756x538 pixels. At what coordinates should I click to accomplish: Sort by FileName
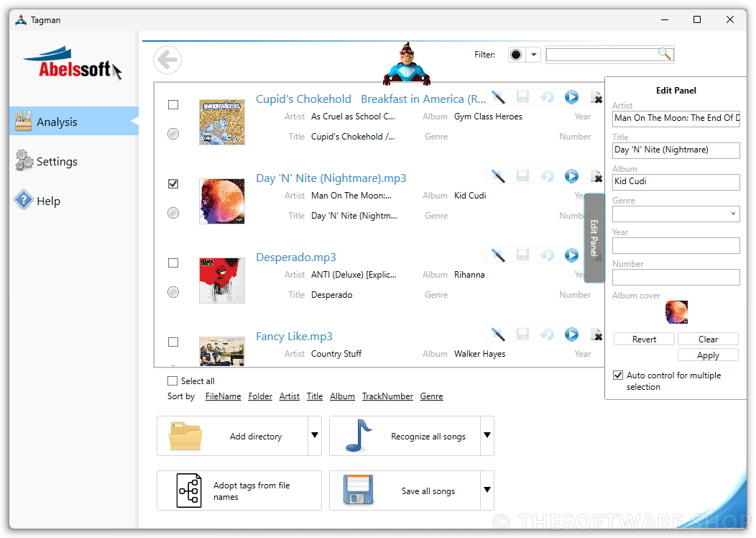(x=223, y=396)
